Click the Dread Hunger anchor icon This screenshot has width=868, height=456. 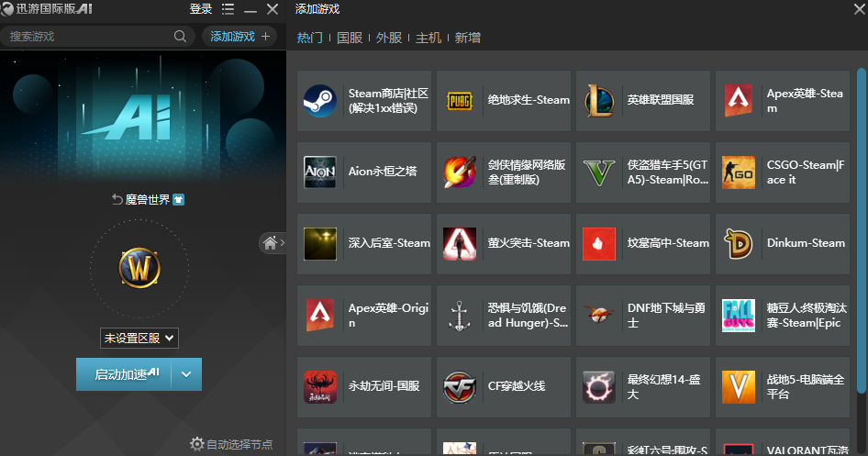tap(460, 315)
